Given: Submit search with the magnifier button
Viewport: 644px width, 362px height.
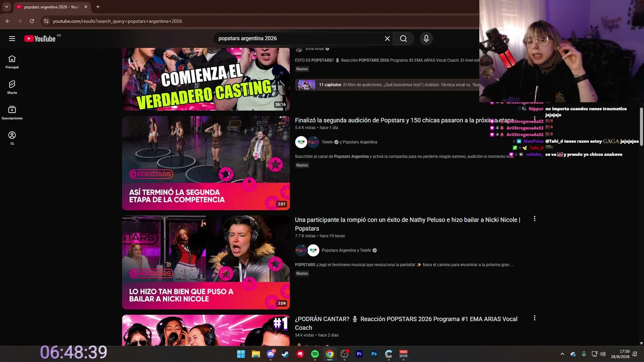Looking at the screenshot, I should [404, 39].
